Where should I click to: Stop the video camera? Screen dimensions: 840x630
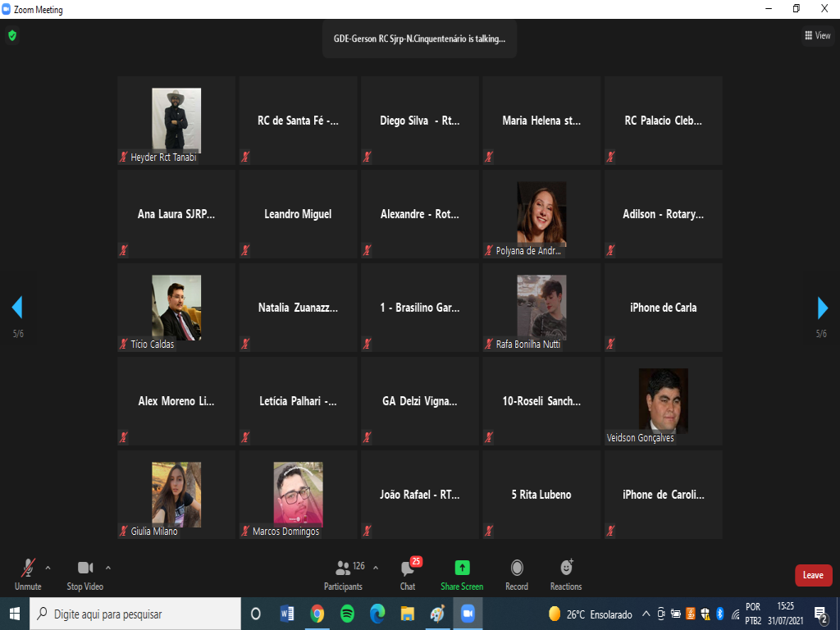point(84,573)
